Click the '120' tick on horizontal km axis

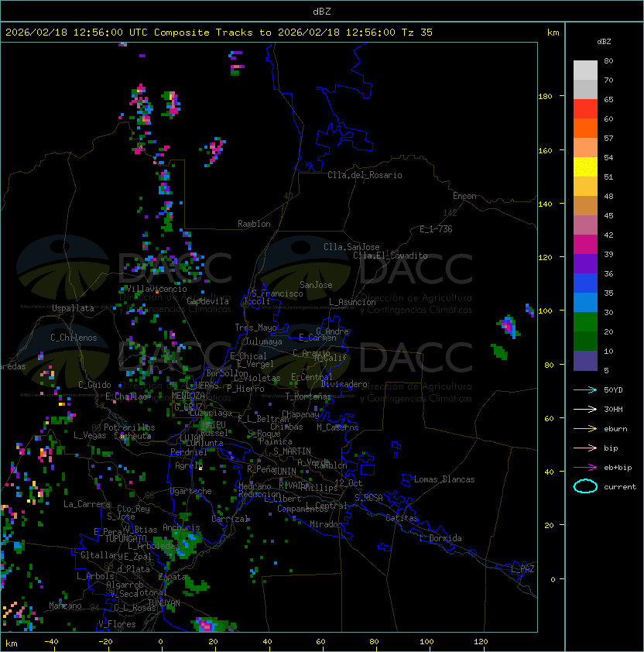481,642
